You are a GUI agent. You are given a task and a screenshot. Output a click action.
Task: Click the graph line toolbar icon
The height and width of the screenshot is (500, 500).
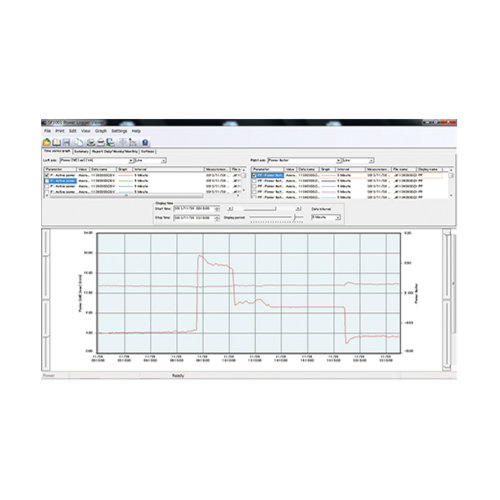point(133,142)
